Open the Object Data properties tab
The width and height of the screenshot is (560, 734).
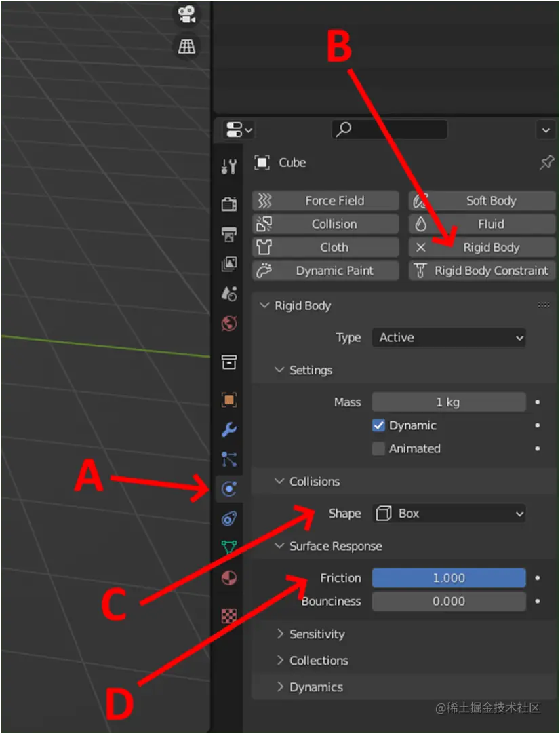coord(229,547)
